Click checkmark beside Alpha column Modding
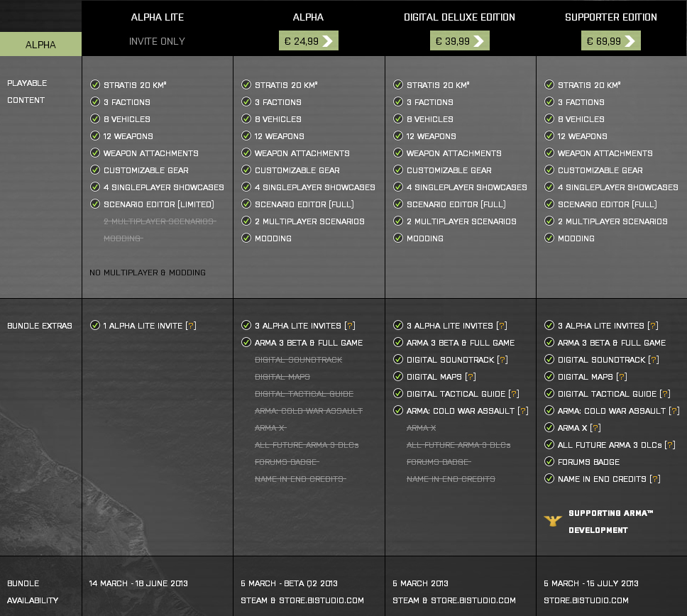This screenshot has width=687, height=616. [246, 238]
